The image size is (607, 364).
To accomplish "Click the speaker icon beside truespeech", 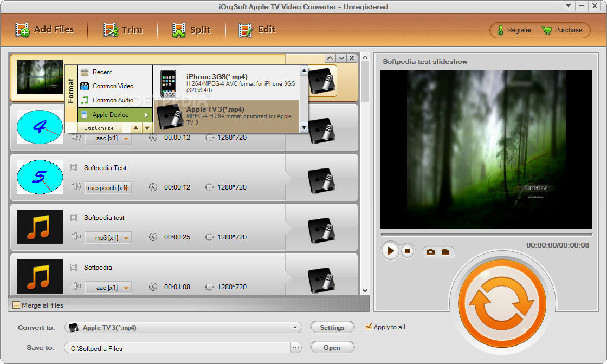I will click(76, 187).
